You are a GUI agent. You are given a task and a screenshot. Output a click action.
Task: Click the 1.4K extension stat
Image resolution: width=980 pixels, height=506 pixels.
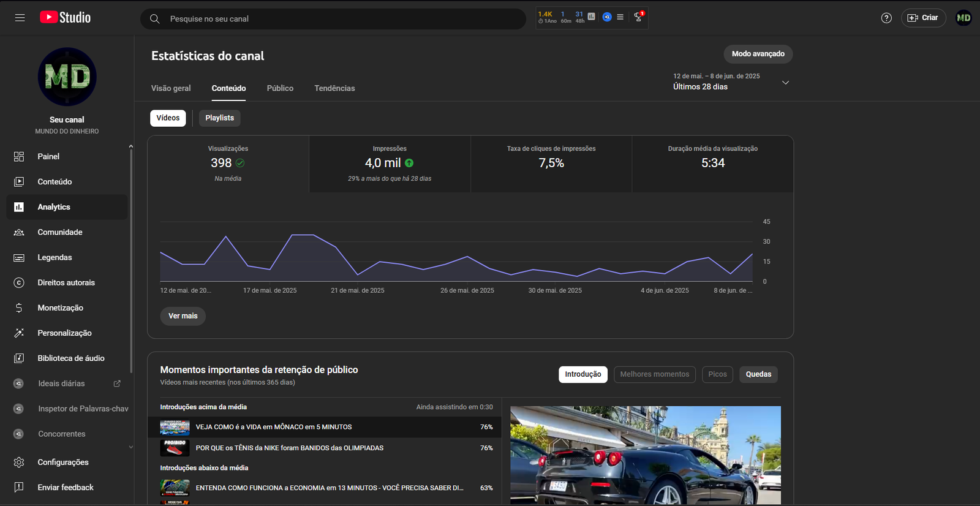(545, 14)
